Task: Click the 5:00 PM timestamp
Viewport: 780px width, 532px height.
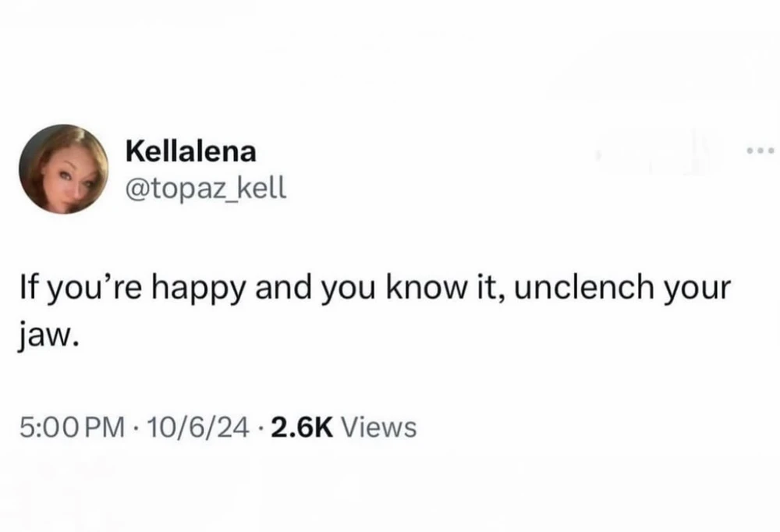Action: tap(71, 427)
